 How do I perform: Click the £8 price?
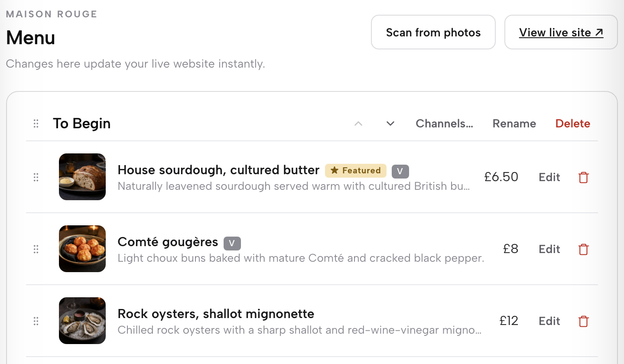(510, 249)
